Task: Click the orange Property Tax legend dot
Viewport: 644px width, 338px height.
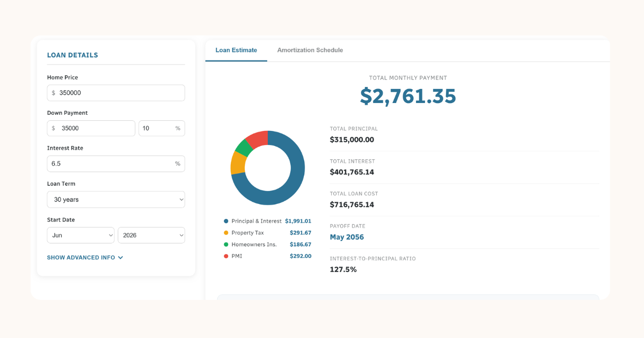Action: pos(226,233)
